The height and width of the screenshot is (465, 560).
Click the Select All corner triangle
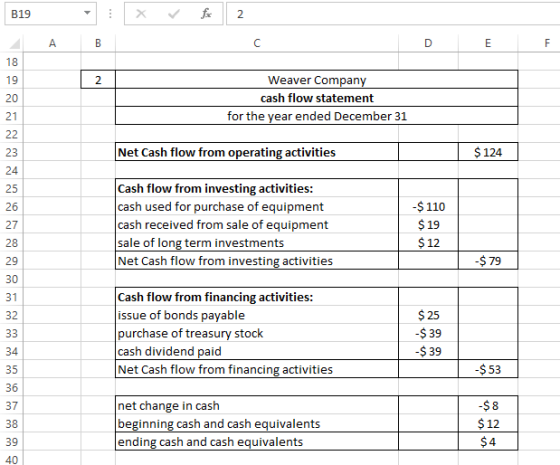15,44
